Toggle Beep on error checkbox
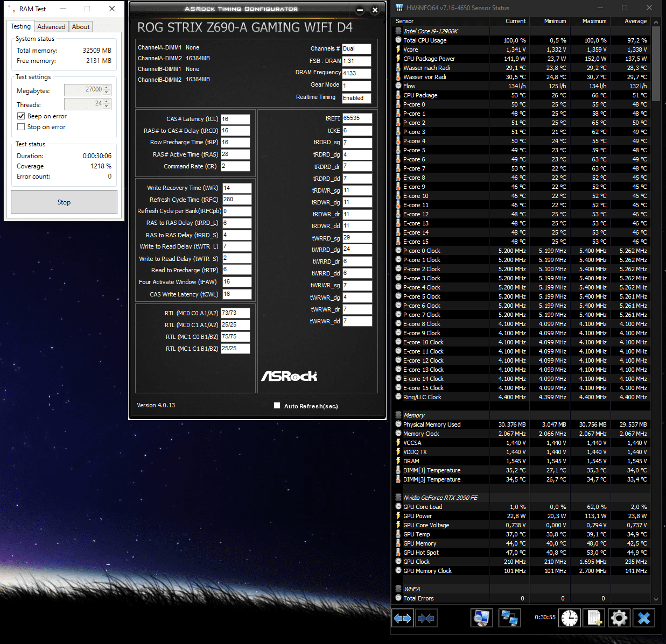Screen dimensions: 666x644 click(21, 116)
